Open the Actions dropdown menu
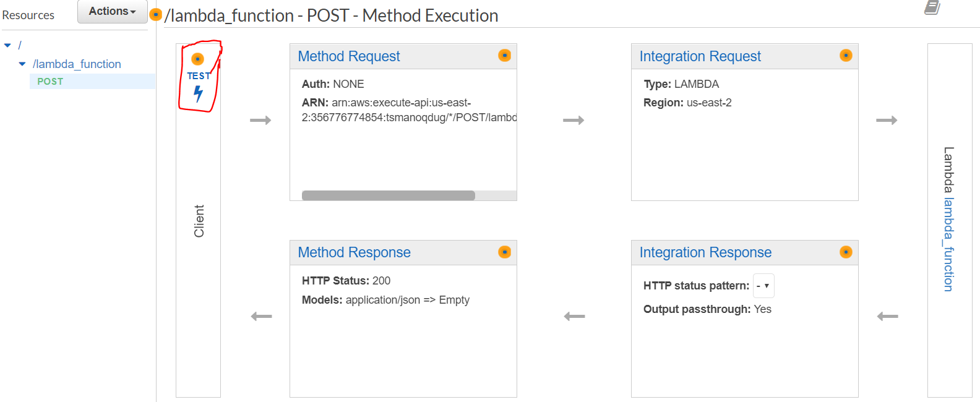 112,11
